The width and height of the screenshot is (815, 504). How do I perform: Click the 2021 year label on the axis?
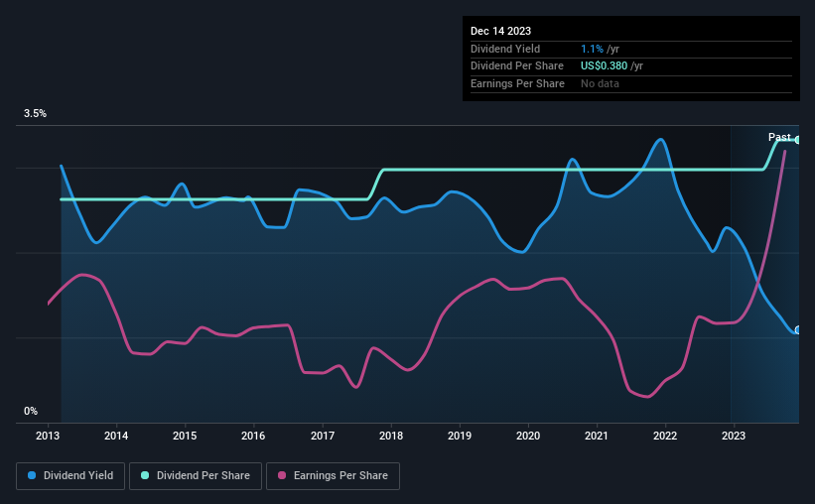pyautogui.click(x=597, y=436)
